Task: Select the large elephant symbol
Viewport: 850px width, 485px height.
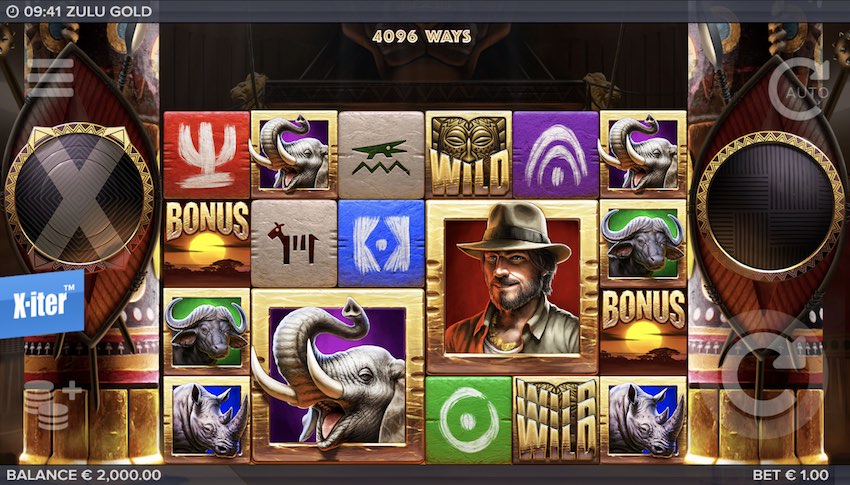Action: click(337, 376)
